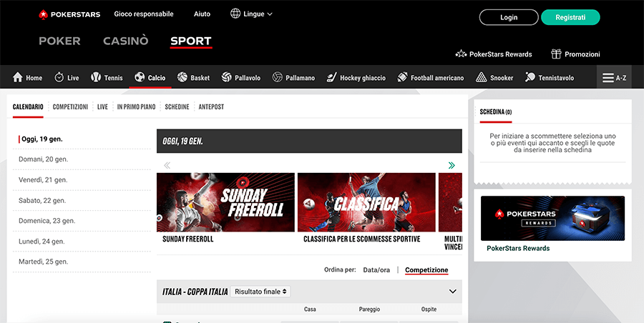Open the Competizioni tab
Screen dimensions: 644x323
[70, 106]
